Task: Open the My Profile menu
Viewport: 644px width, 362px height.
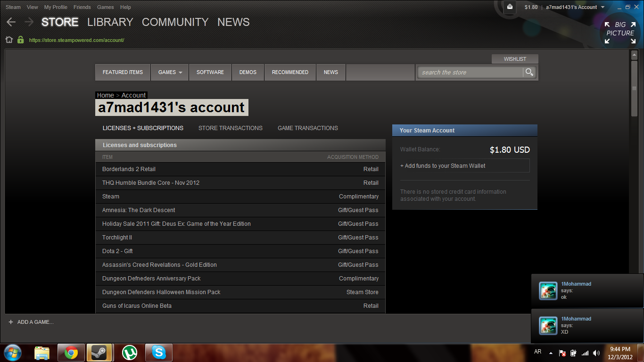Action: pos(56,7)
